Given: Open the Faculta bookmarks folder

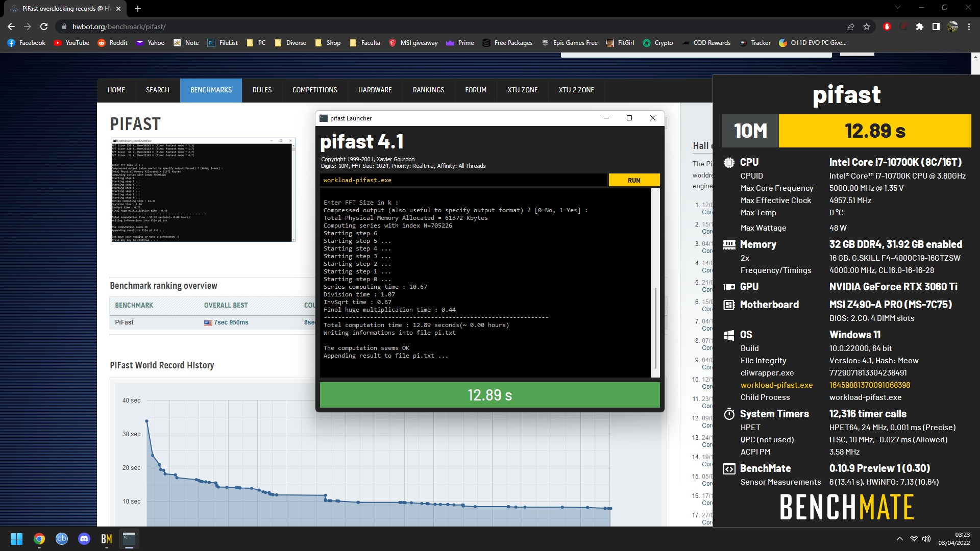Looking at the screenshot, I should click(x=365, y=43).
